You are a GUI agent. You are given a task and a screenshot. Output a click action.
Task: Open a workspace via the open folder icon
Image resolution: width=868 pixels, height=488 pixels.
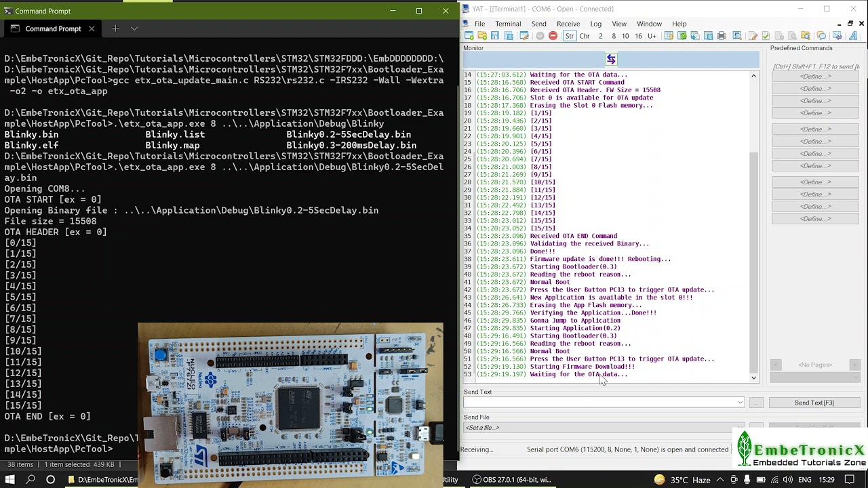[484, 36]
